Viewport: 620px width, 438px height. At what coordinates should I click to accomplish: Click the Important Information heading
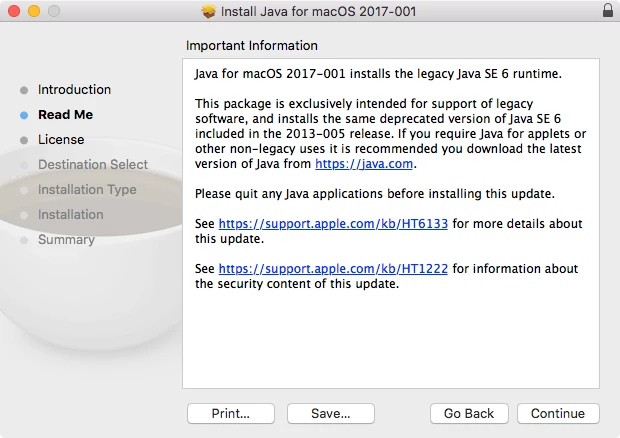[x=252, y=45]
